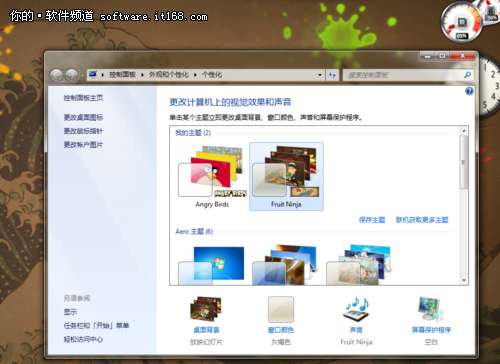Open 更改帐户图片 link
This screenshot has width=500, height=364.
point(83,145)
